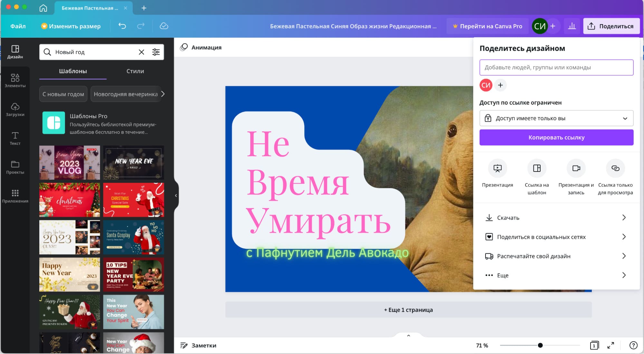This screenshot has height=354, width=644.
Task: Add collaborator via header plus icon
Action: (x=553, y=26)
